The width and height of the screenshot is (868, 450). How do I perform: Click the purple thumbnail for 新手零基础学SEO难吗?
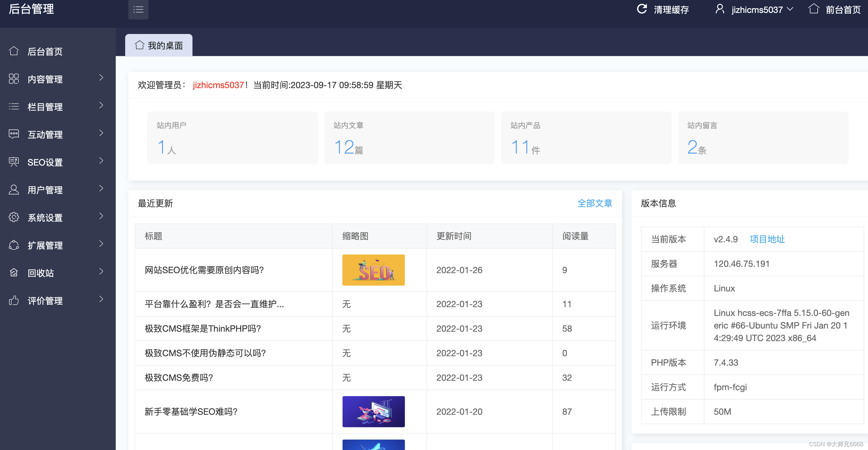[x=373, y=412]
